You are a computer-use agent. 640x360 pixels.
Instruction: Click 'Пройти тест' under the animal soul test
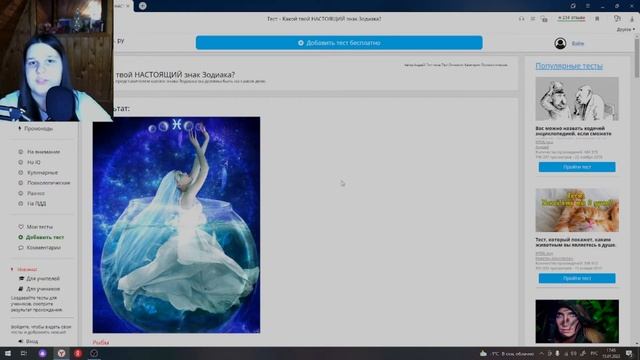tap(577, 278)
